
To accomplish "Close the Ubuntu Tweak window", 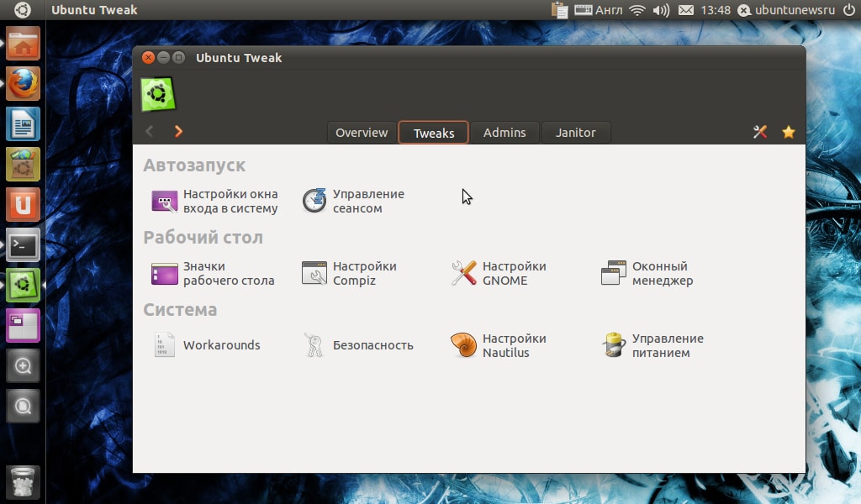I will click(x=148, y=58).
